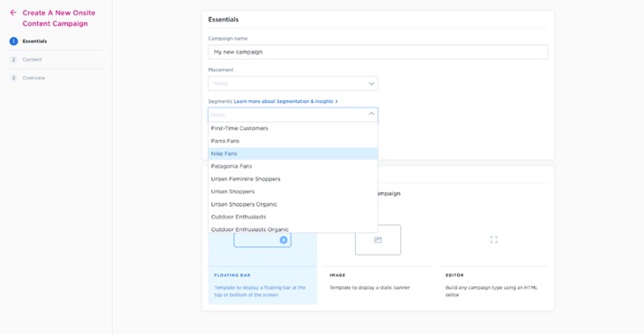Click the step 1 Essentials circle icon
The height and width of the screenshot is (334, 644).
point(14,41)
